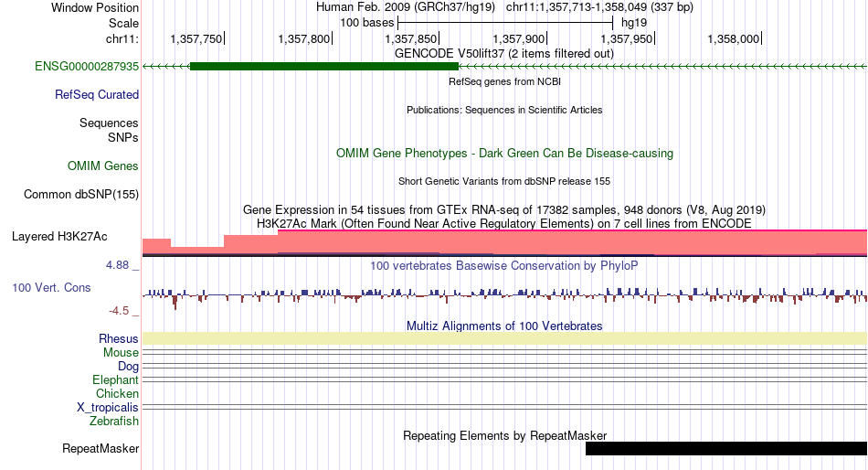Select the Chicken alignment label
The width and height of the screenshot is (868, 470).
pos(117,393)
